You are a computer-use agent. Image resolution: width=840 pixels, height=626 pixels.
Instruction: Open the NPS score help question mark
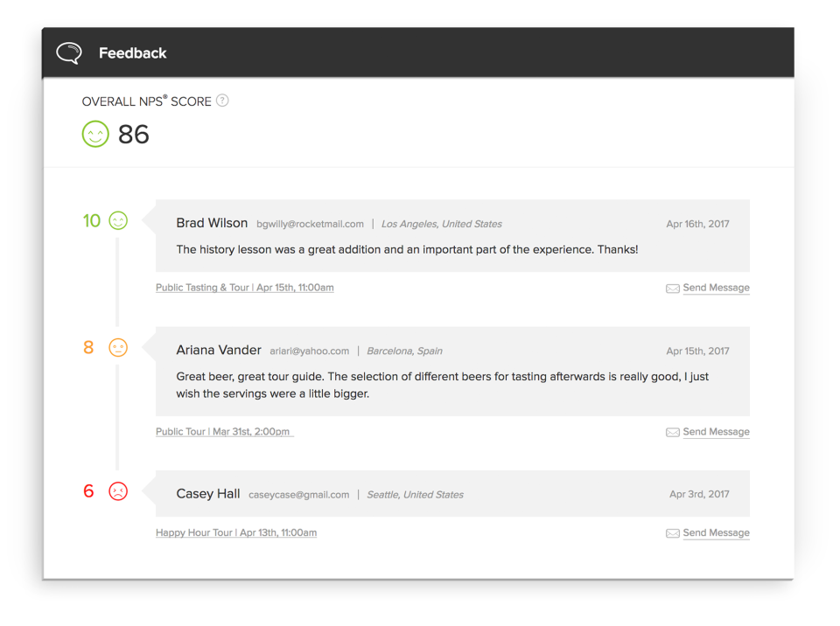click(222, 101)
